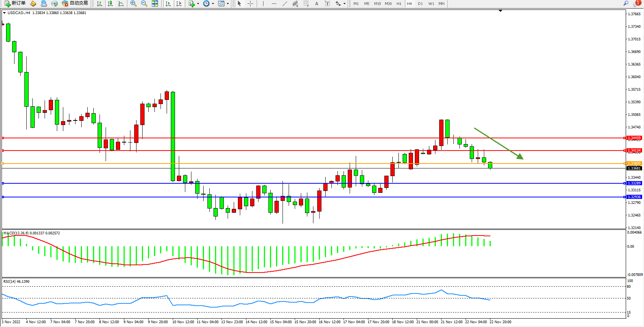Select the Fibonacci retracement tool
The image size is (644, 327).
306,3
